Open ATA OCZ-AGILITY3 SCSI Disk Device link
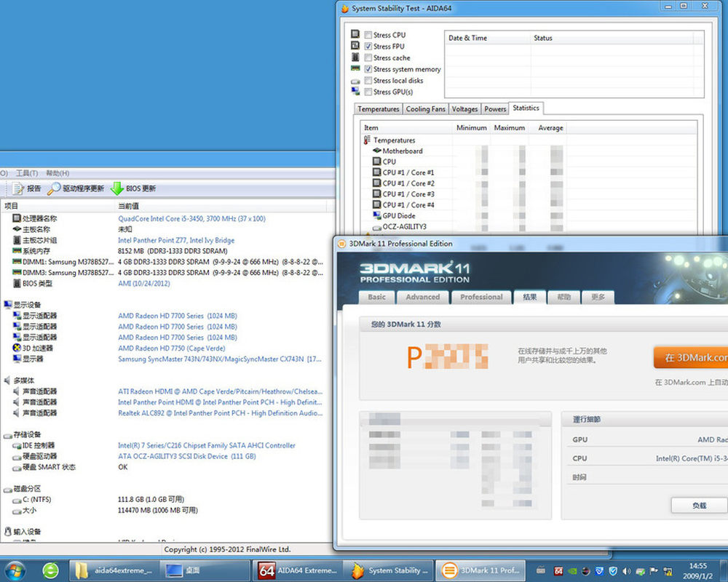 click(187, 456)
